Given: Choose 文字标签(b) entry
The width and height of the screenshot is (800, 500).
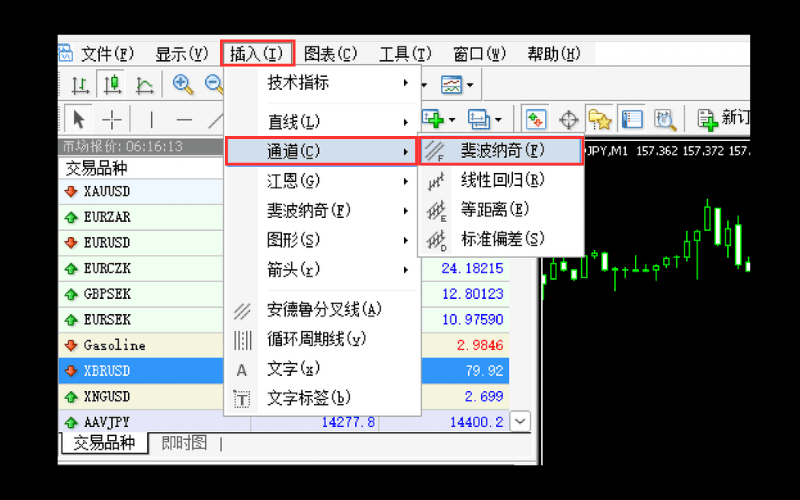Looking at the screenshot, I should [x=322, y=399].
